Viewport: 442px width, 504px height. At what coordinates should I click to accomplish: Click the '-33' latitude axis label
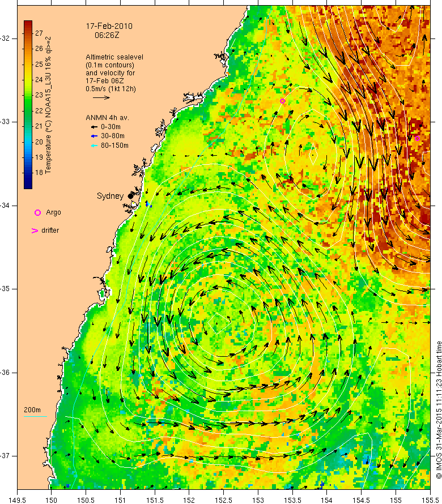(5, 122)
